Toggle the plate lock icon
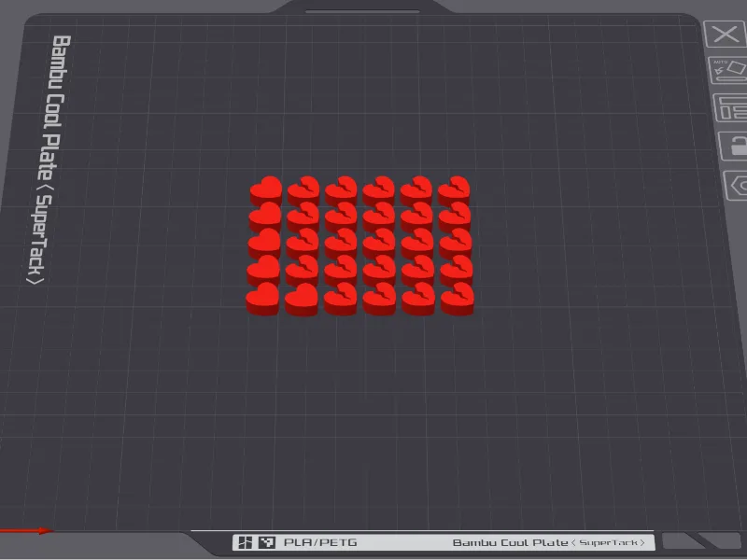 point(734,146)
